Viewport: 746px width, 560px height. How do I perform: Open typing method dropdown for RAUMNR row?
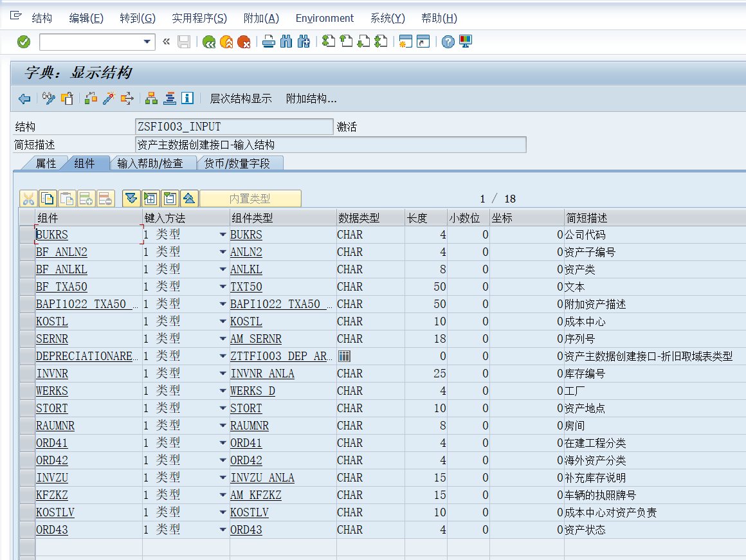click(223, 426)
